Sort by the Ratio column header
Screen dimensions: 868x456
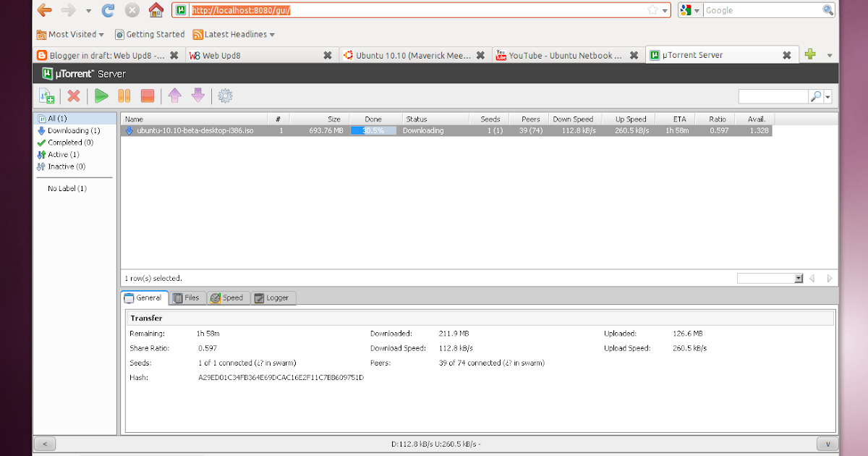[715, 119]
